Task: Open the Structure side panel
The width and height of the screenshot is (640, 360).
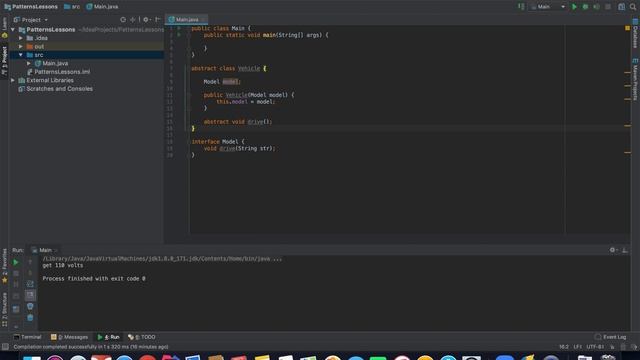Action: [x=4, y=309]
